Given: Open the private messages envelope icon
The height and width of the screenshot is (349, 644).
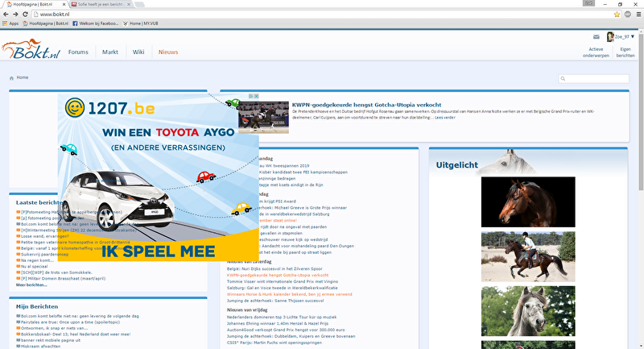Looking at the screenshot, I should 597,36.
